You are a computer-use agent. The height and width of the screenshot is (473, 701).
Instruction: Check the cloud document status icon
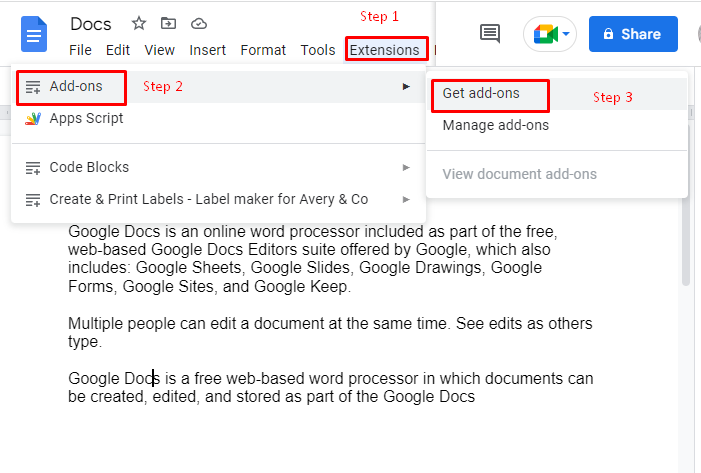coord(198,24)
